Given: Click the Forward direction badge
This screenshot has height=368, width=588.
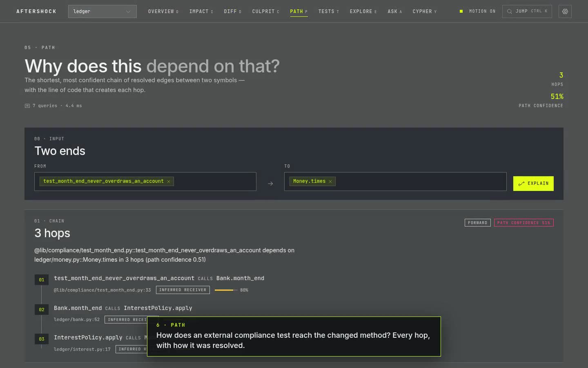Looking at the screenshot, I should [477, 223].
